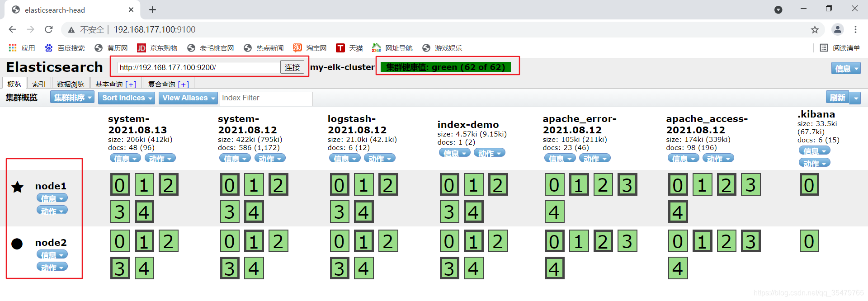Select the .kibana shard 0 on node1

pos(809,185)
